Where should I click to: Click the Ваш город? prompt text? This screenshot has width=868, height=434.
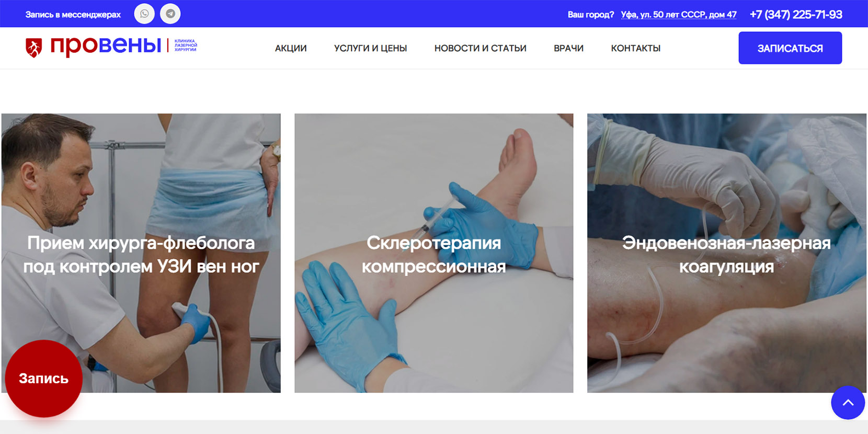(x=591, y=15)
